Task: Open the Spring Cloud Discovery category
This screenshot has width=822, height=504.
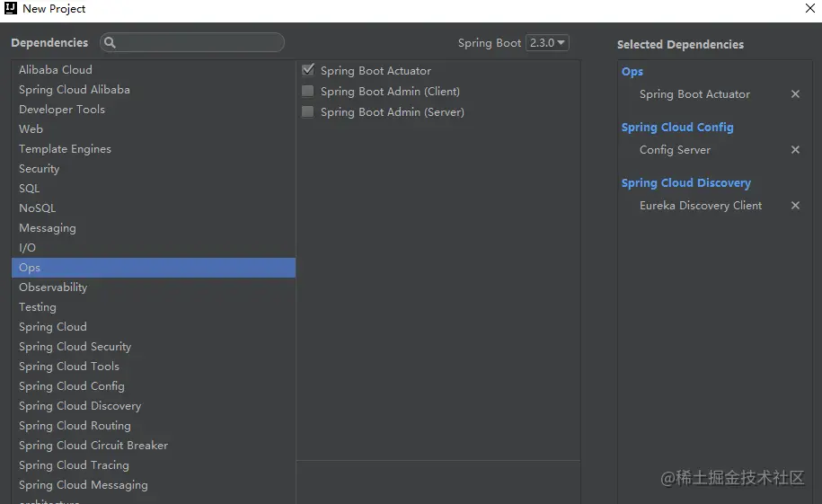Action: (80, 406)
